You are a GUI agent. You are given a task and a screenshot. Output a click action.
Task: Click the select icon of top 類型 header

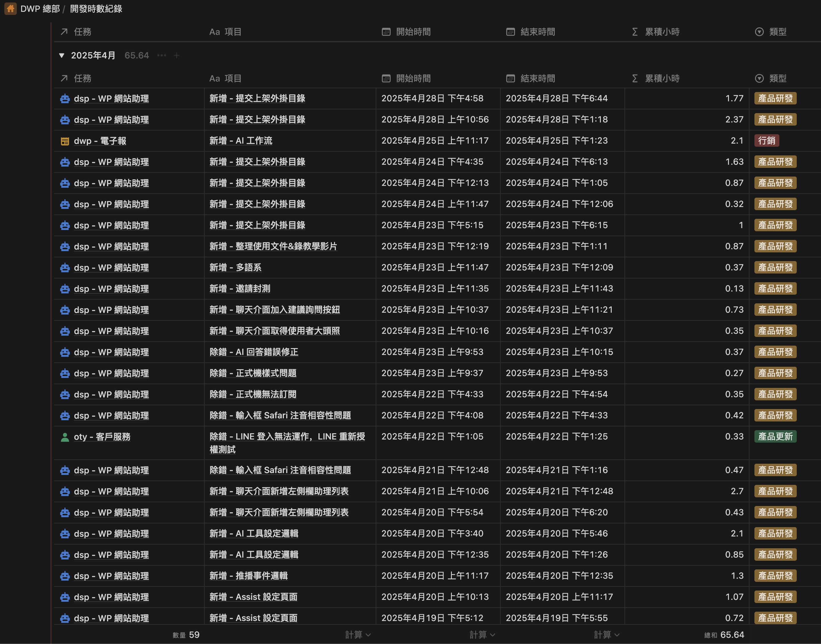point(759,32)
